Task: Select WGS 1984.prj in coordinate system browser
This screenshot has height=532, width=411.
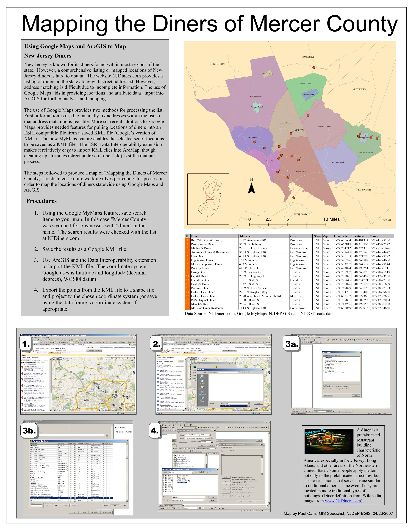Action: (182, 483)
